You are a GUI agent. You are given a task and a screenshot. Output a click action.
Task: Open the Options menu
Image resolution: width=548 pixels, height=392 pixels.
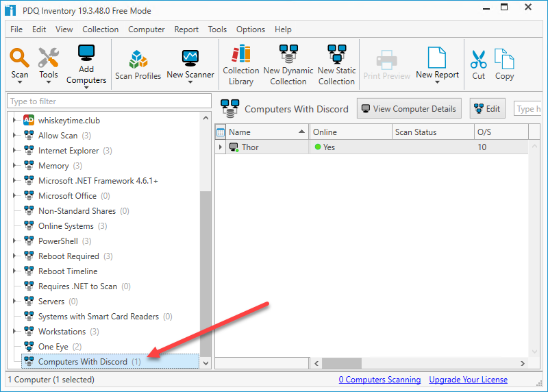251,29
